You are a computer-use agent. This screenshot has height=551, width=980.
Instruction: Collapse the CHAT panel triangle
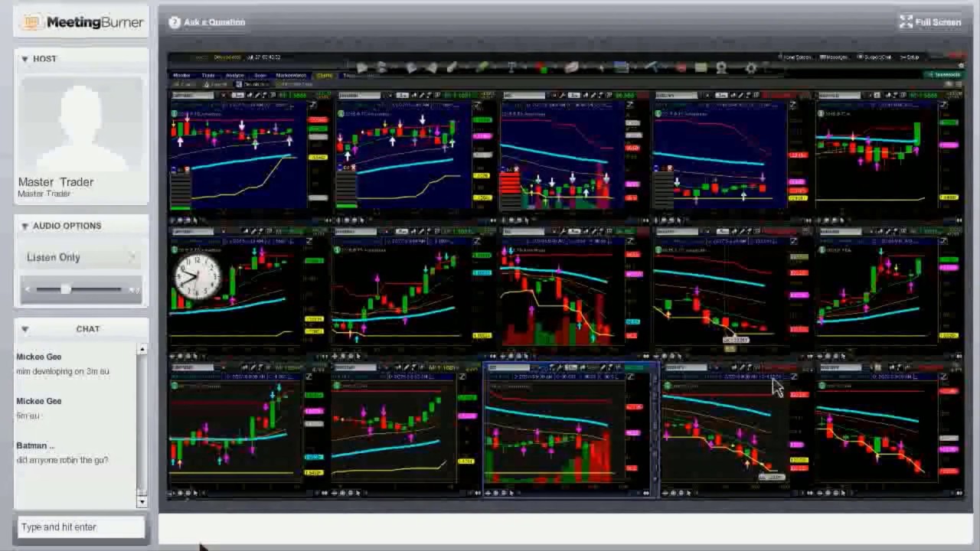click(x=24, y=329)
